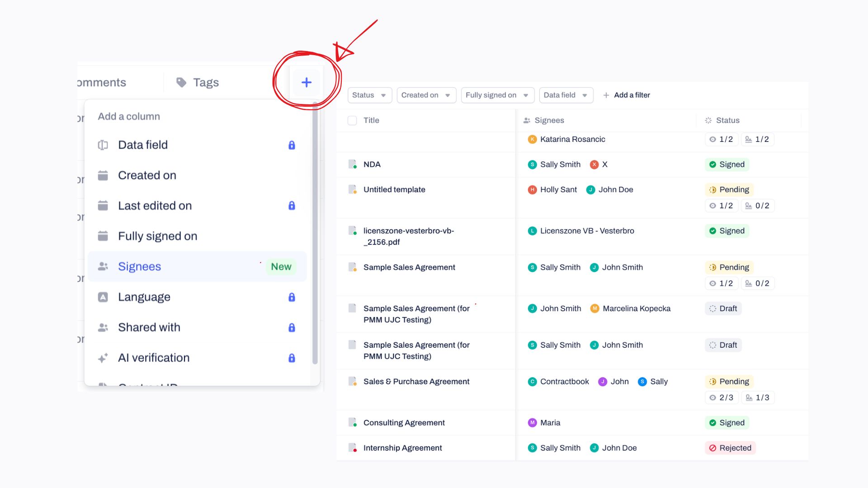Click lock icon beside AI verification
868x488 pixels.
click(292, 358)
